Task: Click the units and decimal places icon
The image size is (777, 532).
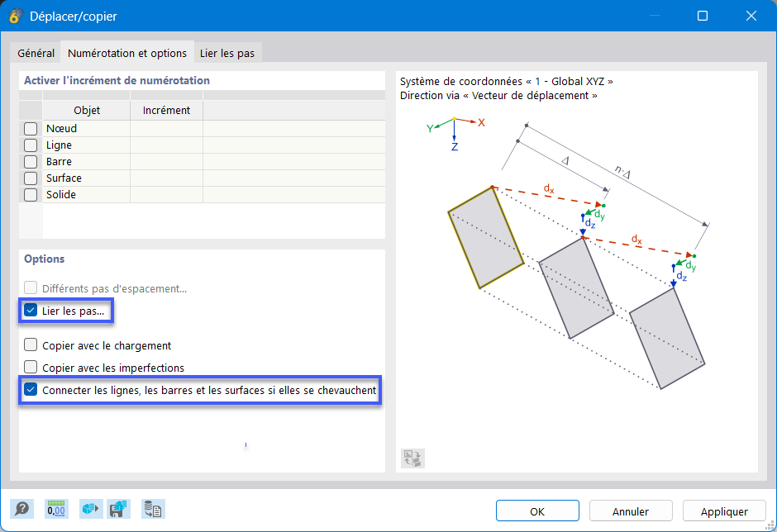Action: coord(56,509)
